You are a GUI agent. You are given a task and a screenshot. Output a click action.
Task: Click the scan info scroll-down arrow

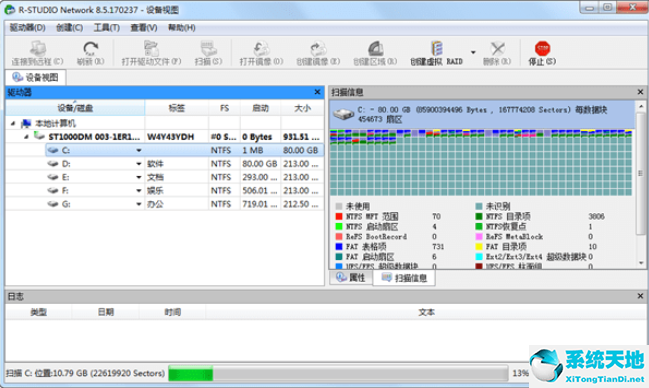click(x=641, y=263)
